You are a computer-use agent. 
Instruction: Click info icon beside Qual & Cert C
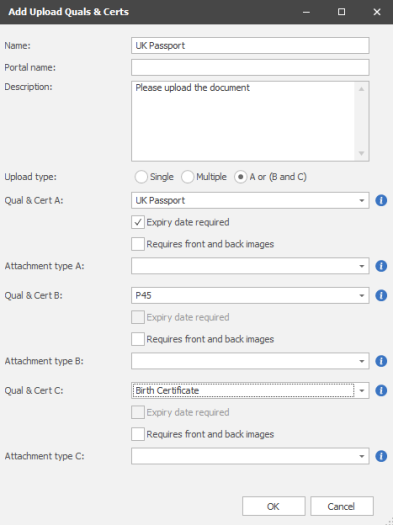point(381,390)
